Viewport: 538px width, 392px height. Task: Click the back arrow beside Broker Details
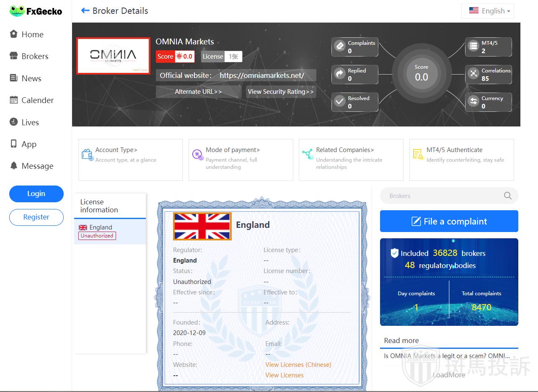(85, 11)
